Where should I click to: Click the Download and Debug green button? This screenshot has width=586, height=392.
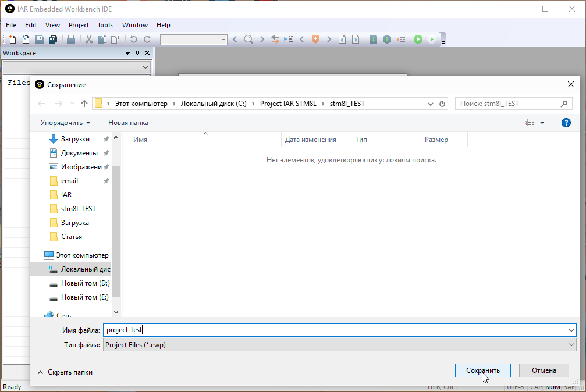click(x=418, y=39)
